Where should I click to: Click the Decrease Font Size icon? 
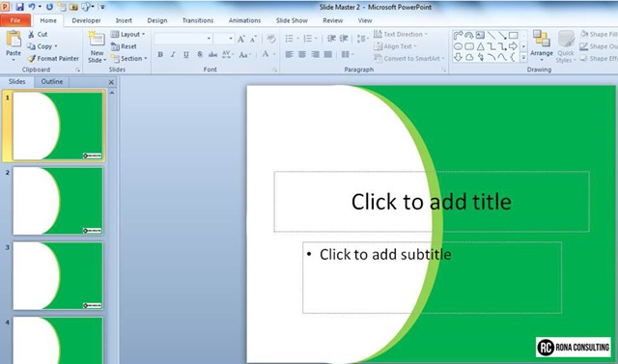(253, 39)
